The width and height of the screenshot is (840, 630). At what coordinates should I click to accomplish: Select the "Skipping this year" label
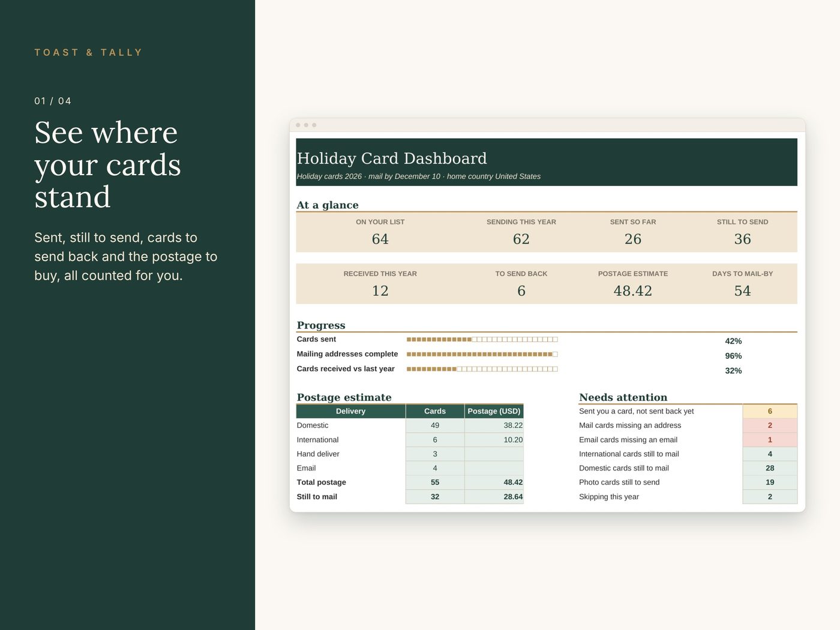click(x=609, y=497)
